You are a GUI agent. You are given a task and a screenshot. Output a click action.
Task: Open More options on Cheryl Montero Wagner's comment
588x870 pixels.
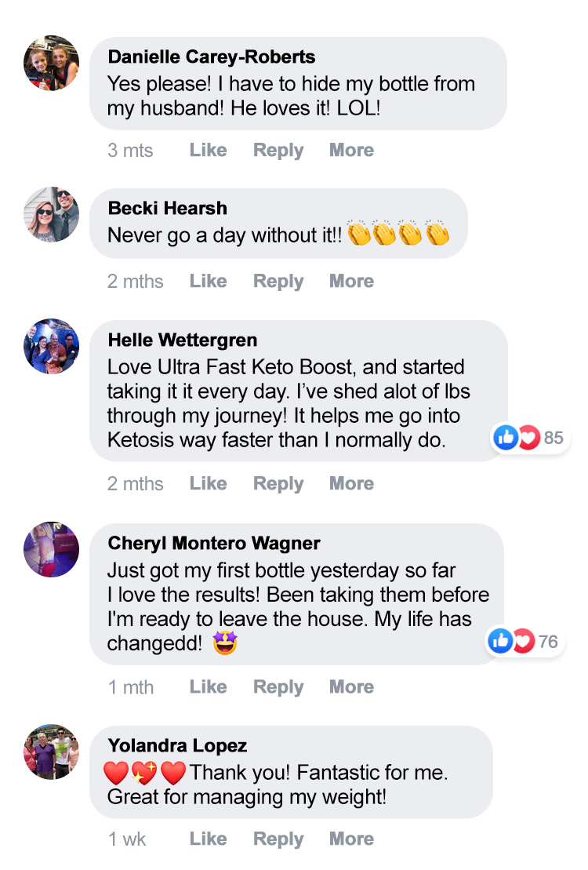352,686
